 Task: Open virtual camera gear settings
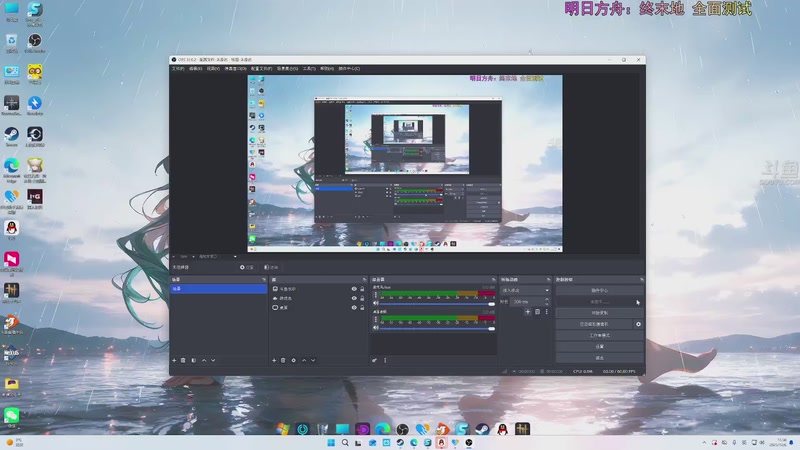[x=638, y=324]
